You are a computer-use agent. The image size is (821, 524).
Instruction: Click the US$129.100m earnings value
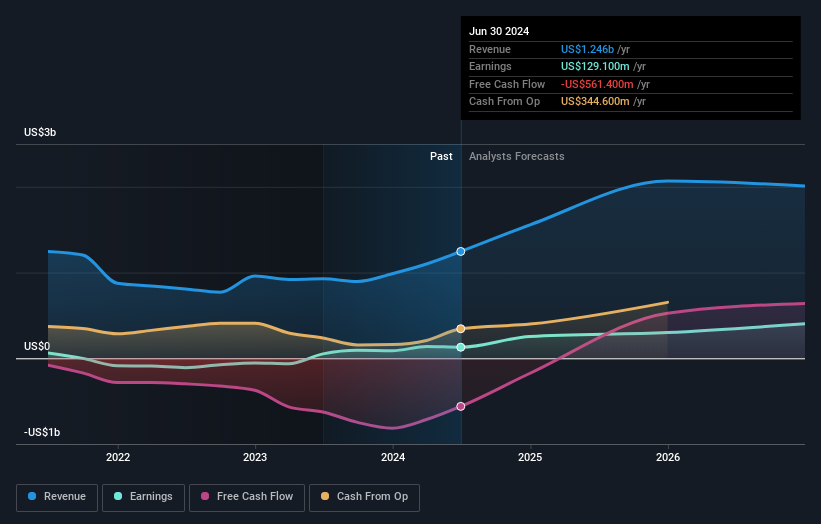pos(595,66)
